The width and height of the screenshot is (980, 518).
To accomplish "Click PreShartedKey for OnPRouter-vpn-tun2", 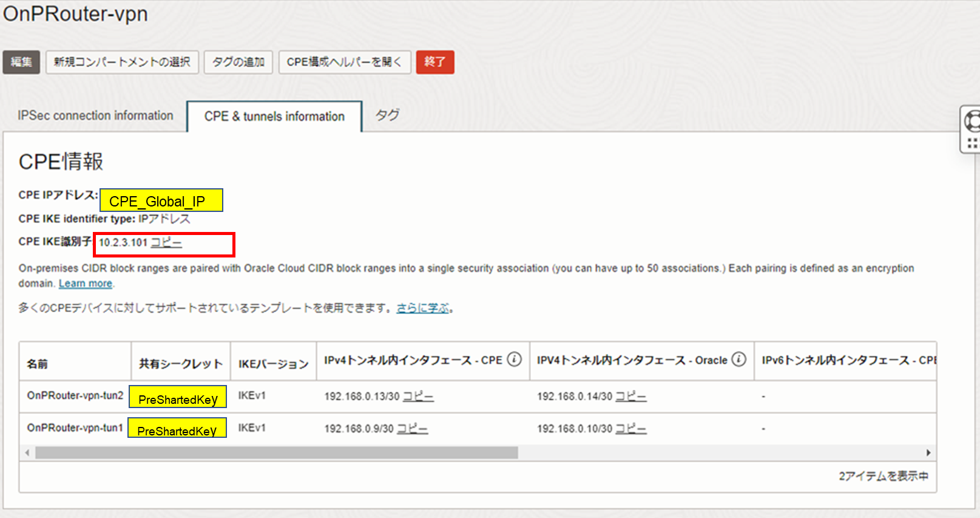I will click(178, 397).
